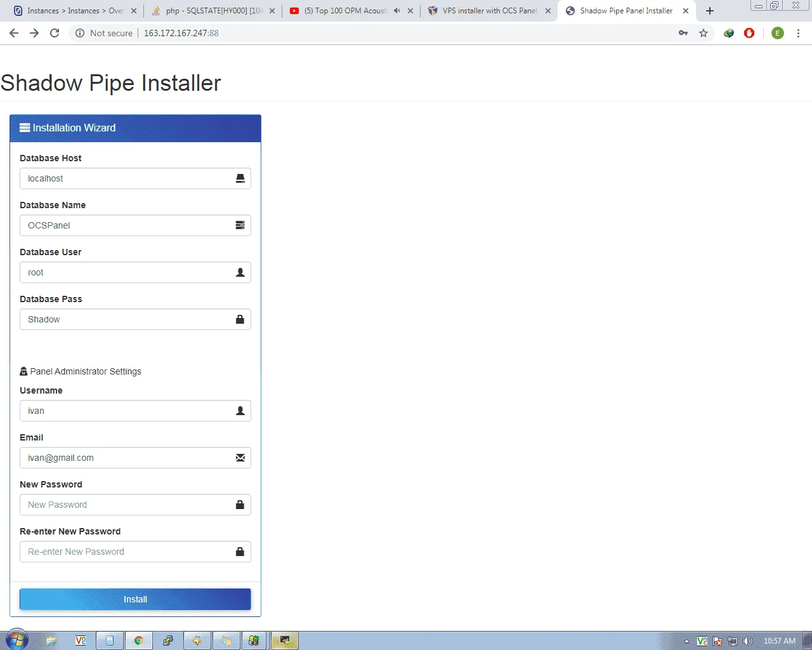Click the Panel Administrator Settings label

pyautogui.click(x=86, y=371)
